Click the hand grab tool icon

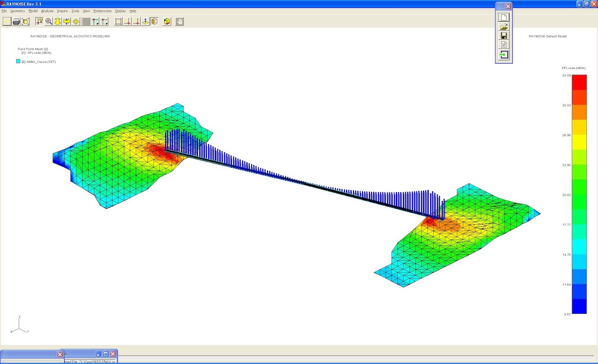(x=180, y=22)
